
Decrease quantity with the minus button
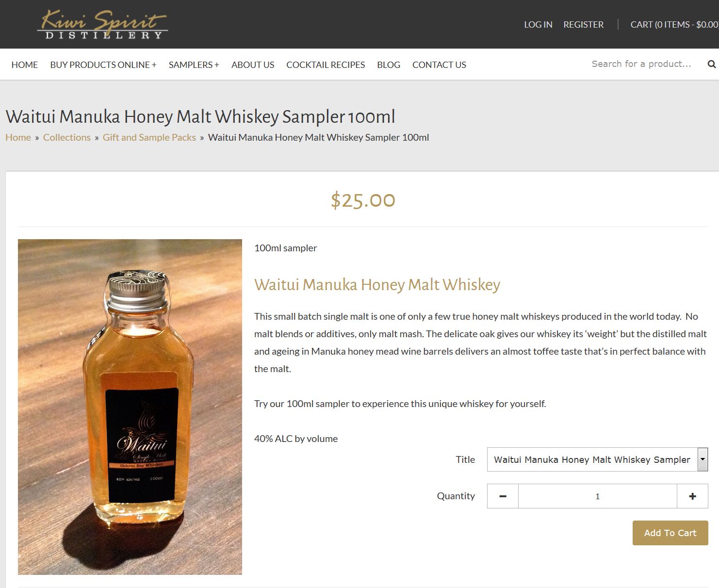coord(503,496)
